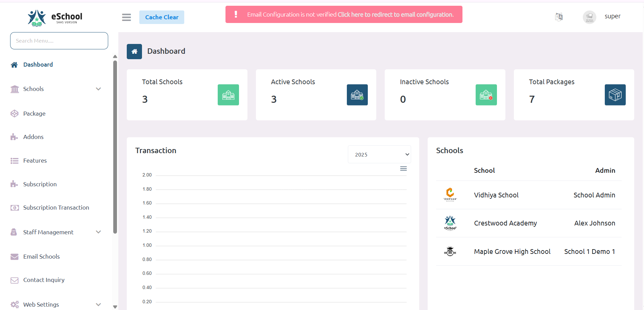Expand the Web Settings submenu
This screenshot has height=310, width=644.
click(x=98, y=304)
